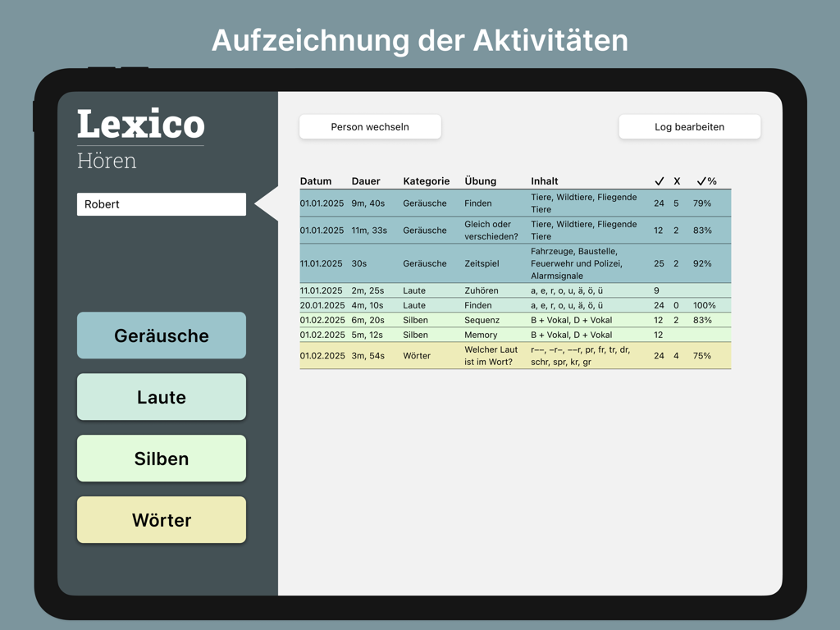Open the Laute exercises section

161,397
